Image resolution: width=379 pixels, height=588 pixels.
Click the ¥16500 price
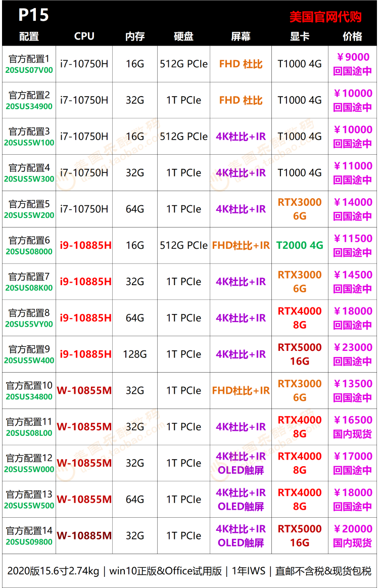click(x=353, y=420)
